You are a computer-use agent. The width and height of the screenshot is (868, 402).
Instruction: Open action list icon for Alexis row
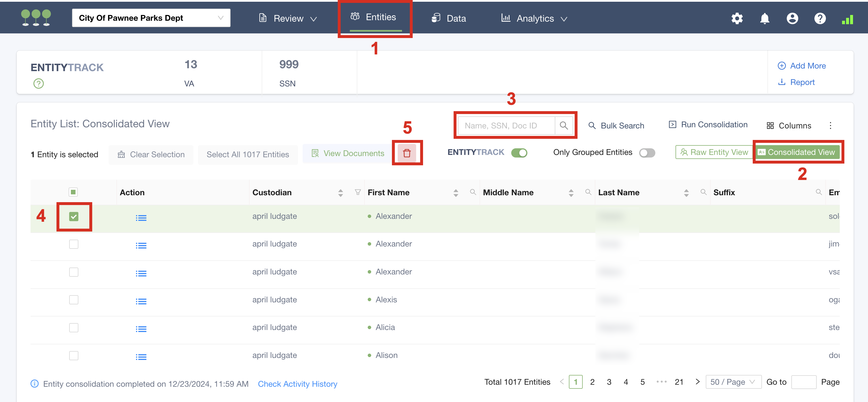point(141,301)
